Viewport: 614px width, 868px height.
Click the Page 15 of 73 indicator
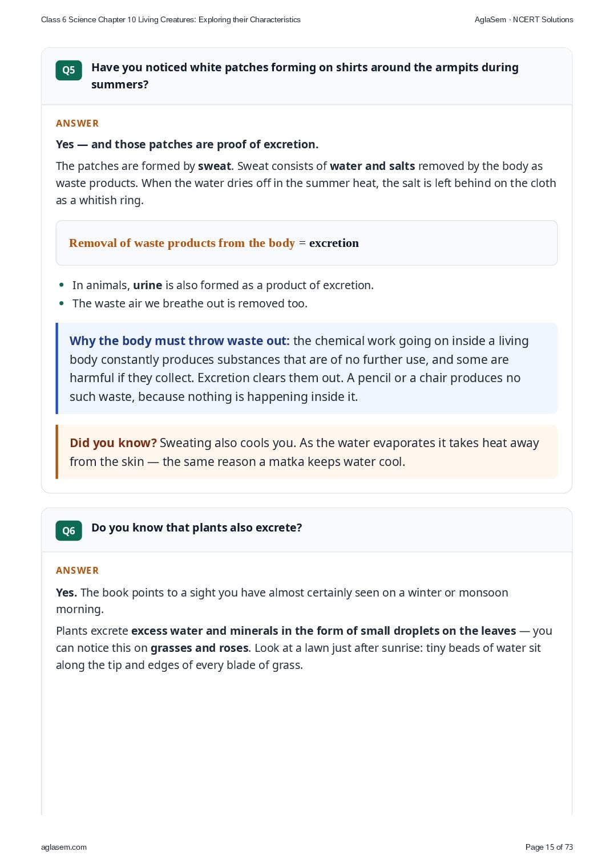coord(549,847)
